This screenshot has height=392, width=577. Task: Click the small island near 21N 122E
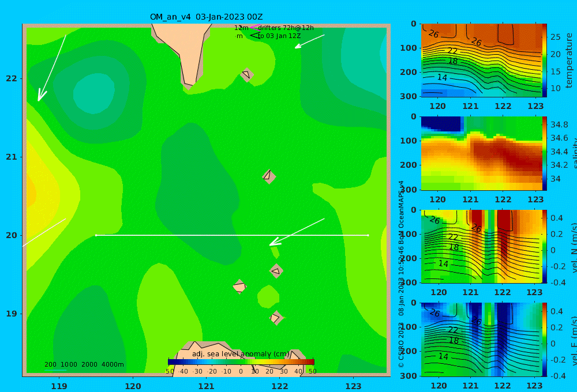(269, 176)
